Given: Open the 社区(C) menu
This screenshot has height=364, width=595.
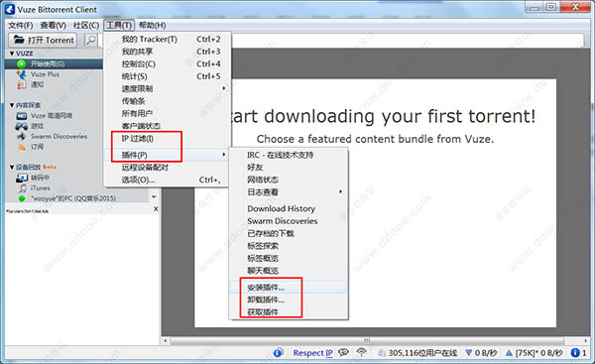Looking at the screenshot, I should point(86,25).
